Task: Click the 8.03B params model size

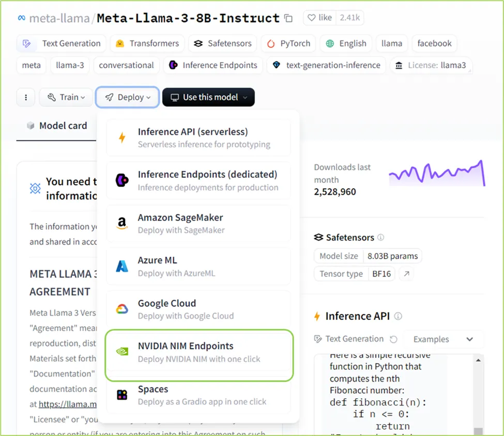Action: pyautogui.click(x=392, y=256)
